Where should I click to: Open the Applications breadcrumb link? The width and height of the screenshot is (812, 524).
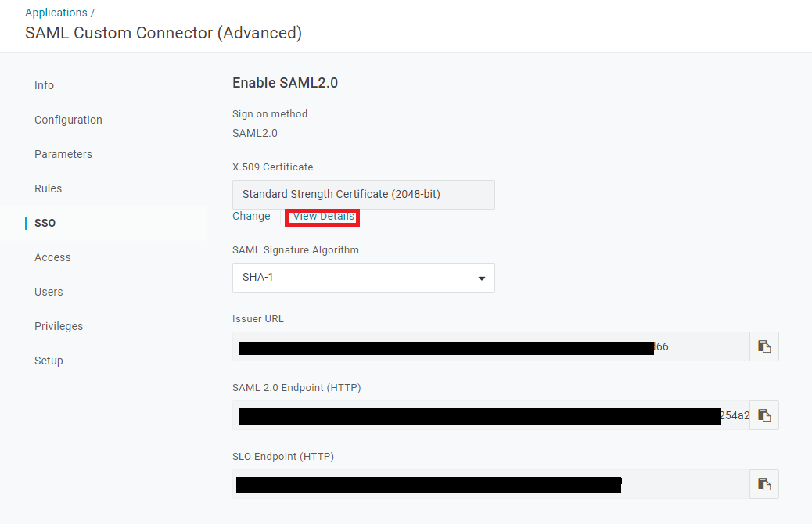56,12
